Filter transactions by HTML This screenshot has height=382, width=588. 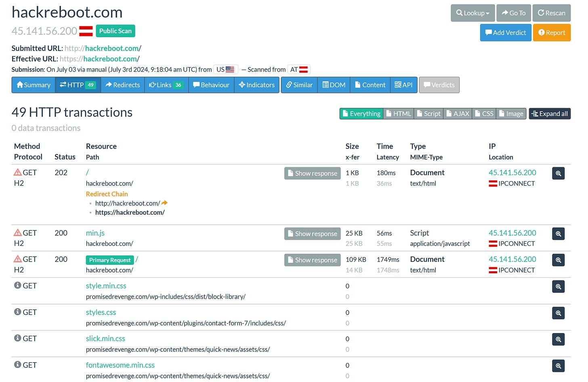coord(399,114)
